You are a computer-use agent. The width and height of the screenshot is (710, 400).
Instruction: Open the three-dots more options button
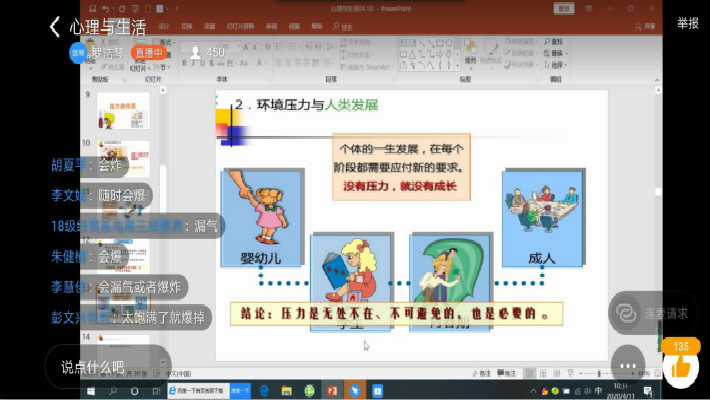[627, 360]
